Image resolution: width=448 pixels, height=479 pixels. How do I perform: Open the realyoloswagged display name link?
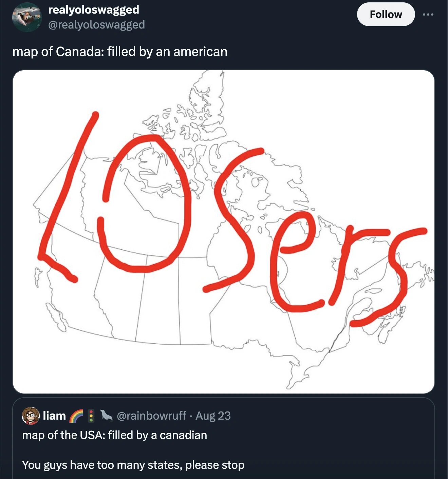94,9
